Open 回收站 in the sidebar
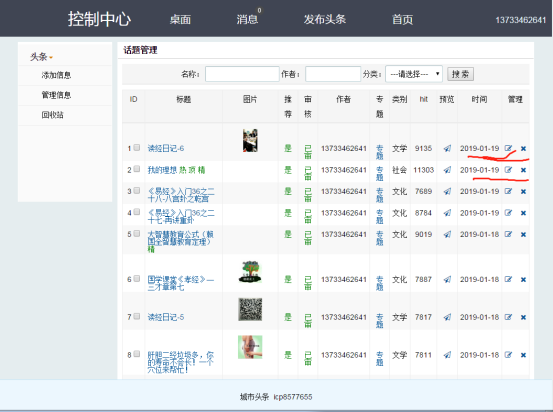553x412 pixels. (53, 115)
